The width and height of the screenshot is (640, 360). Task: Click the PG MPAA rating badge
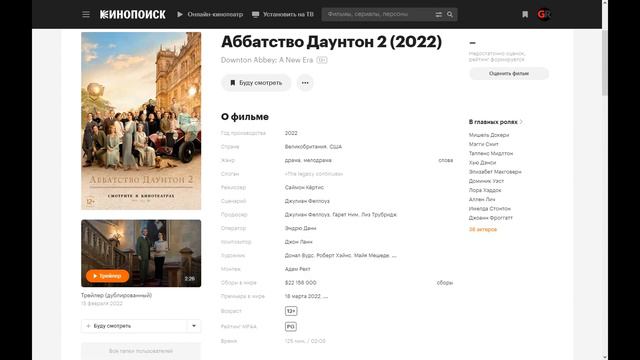point(291,327)
